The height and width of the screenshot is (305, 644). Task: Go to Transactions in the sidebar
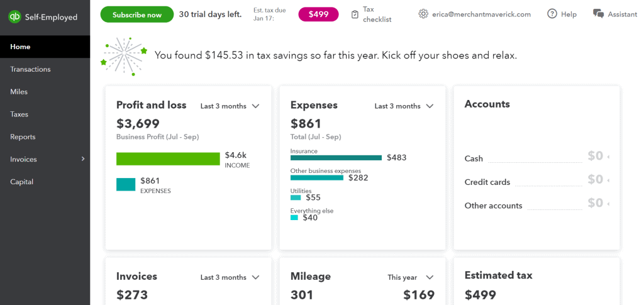pyautogui.click(x=30, y=69)
